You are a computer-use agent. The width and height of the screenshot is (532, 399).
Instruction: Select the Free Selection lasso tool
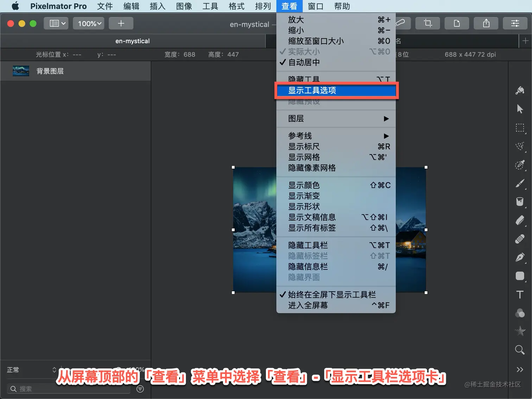[x=520, y=146]
